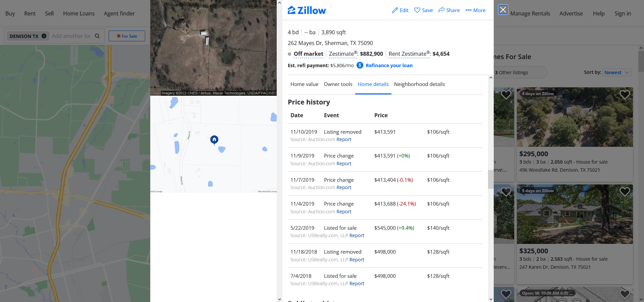Report the 11/7/2019 Price change entry

[x=344, y=187]
